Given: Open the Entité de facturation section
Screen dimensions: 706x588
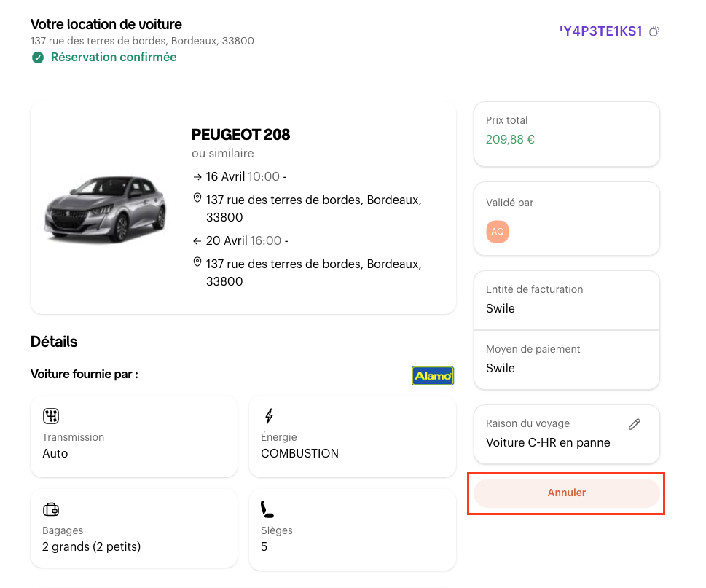Looking at the screenshot, I should coord(566,299).
